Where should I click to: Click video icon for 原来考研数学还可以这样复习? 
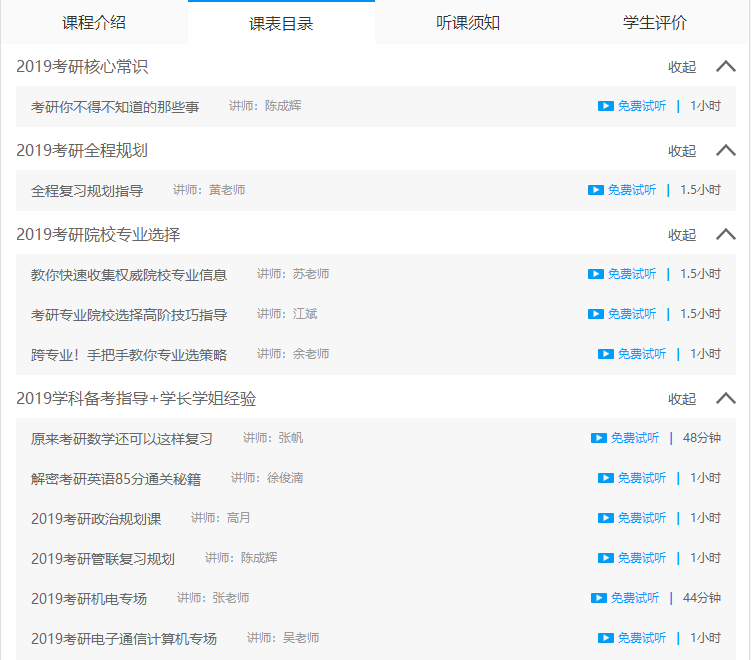pyautogui.click(x=598, y=438)
